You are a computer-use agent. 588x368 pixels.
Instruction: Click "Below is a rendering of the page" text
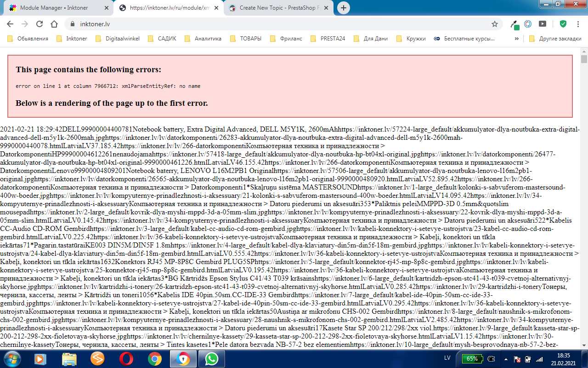tap(112, 103)
